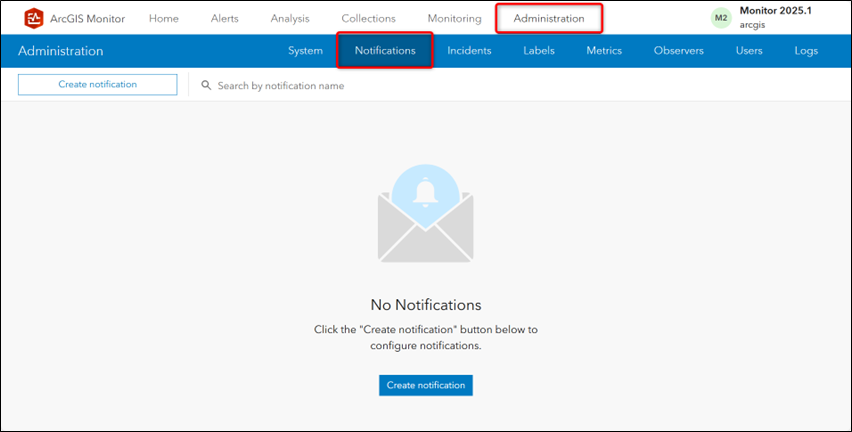Screen dimensions: 852x432
Task: Click the Administration section heading
Action: coord(60,51)
